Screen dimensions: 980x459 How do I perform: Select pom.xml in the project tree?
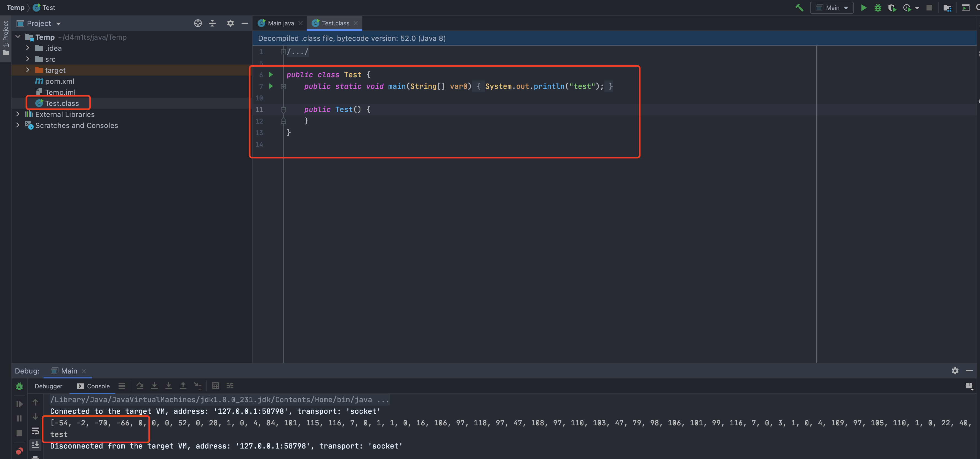pyautogui.click(x=59, y=81)
